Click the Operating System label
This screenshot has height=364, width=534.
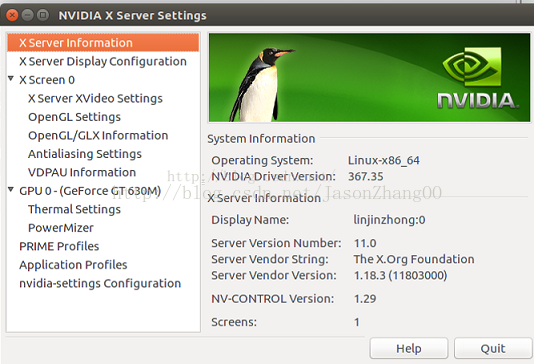point(262,160)
